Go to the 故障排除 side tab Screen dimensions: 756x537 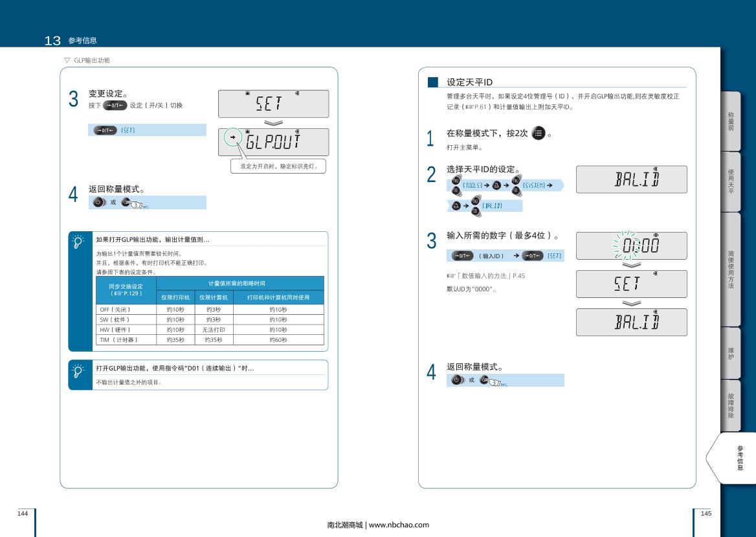point(731,405)
